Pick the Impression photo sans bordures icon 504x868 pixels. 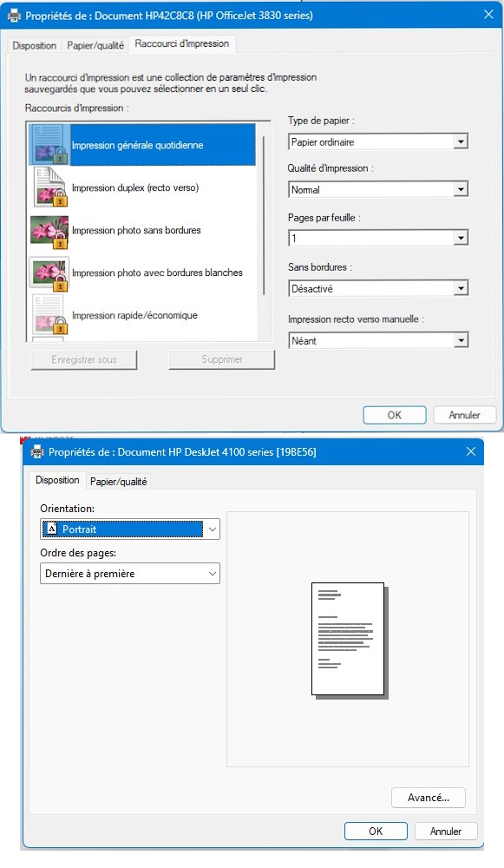pyautogui.click(x=49, y=231)
